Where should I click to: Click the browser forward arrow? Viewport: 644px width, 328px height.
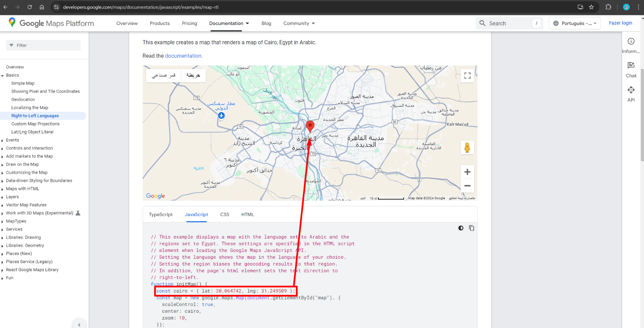17,7
